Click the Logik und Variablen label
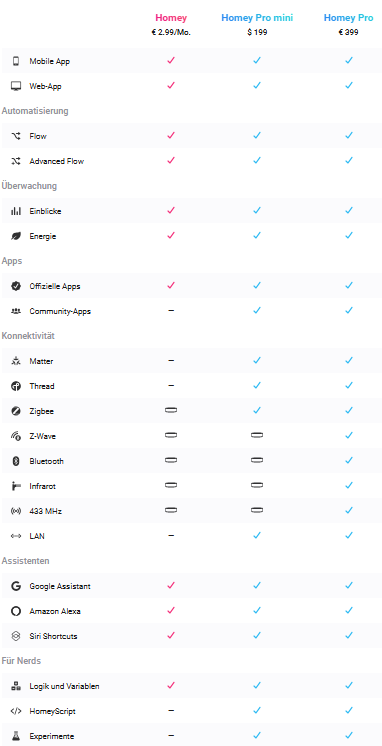Image resolution: width=382 pixels, height=746 pixels. [x=64, y=687]
